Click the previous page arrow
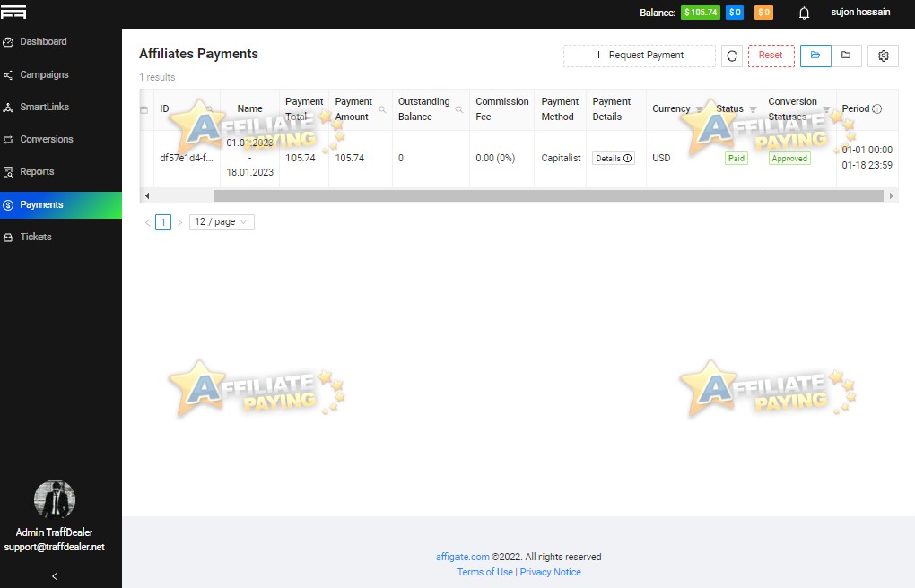Screen dimensions: 915x588 [147, 222]
